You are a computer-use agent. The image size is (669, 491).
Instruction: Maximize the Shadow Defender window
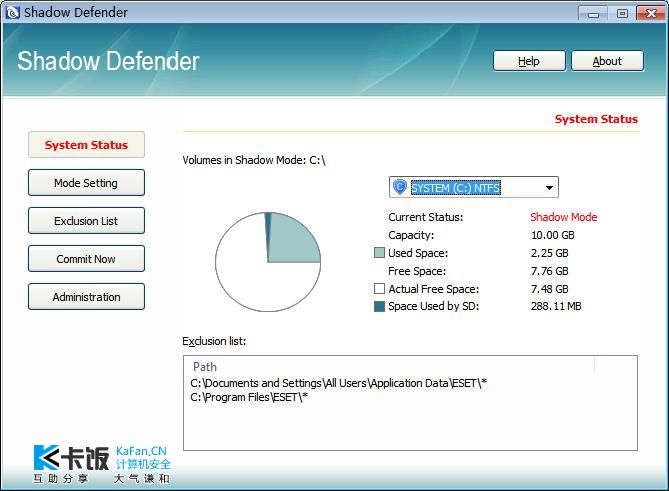622,14
